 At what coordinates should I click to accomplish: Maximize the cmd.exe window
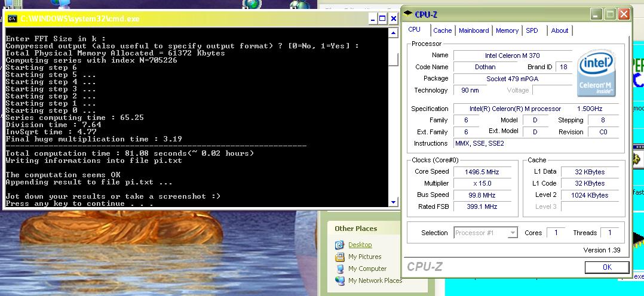point(382,18)
